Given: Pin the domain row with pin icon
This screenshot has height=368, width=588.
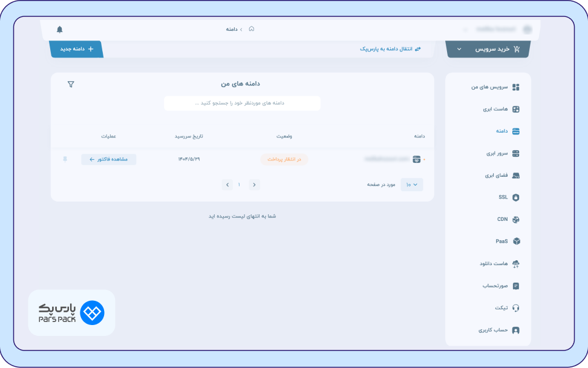Looking at the screenshot, I should (x=65, y=159).
